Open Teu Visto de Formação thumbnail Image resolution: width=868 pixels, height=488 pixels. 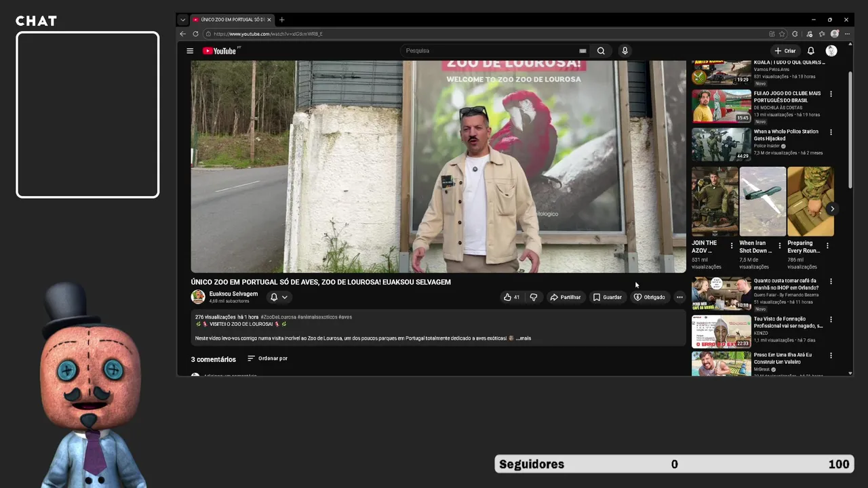click(722, 331)
